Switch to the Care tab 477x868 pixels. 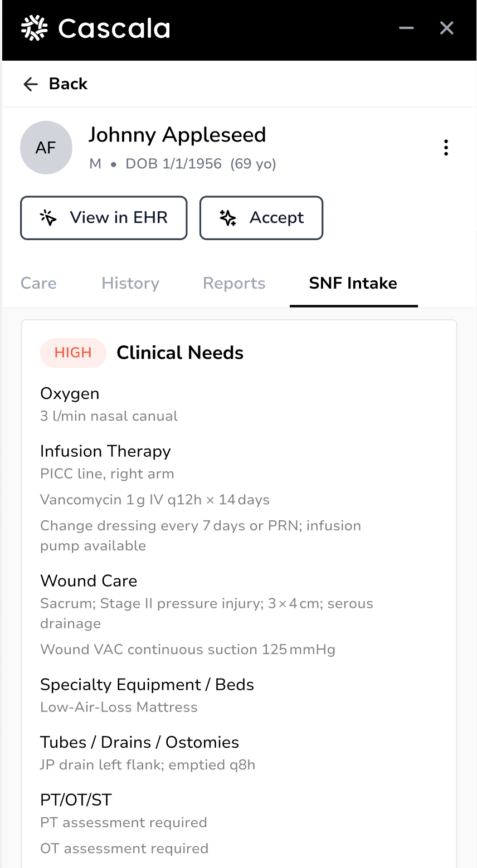pos(38,283)
